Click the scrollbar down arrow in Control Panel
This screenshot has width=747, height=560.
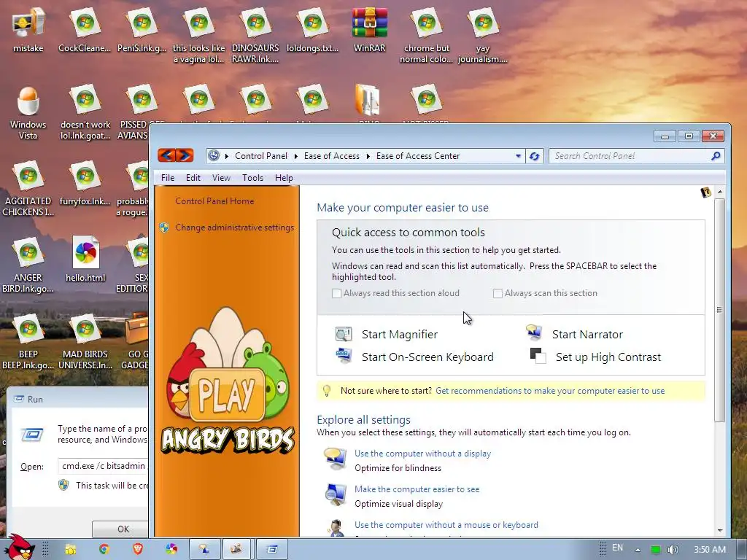click(x=720, y=529)
